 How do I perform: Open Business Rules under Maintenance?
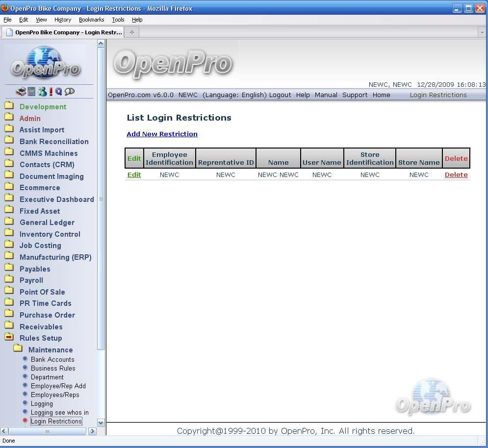tap(53, 368)
